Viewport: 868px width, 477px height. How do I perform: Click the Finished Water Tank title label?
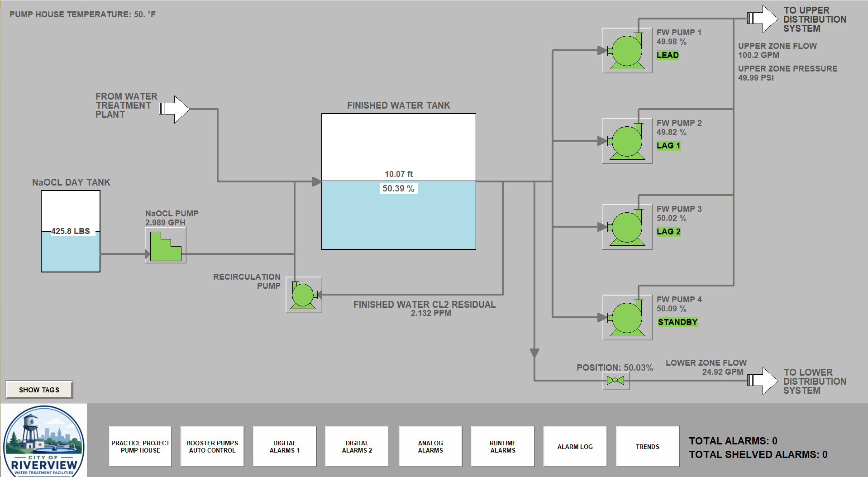[x=399, y=105]
